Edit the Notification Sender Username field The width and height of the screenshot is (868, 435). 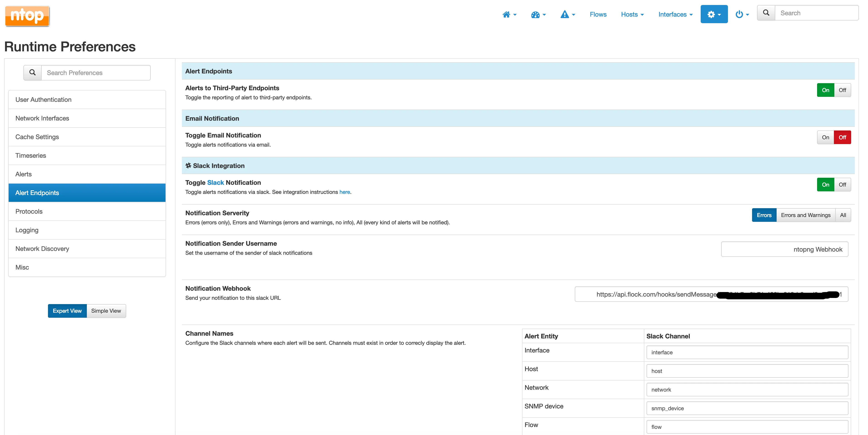(784, 249)
